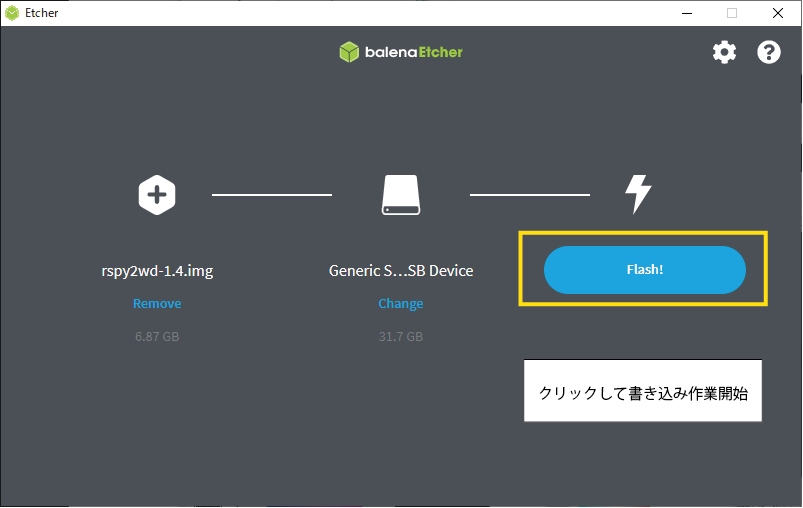Maximize the Etcher window
This screenshot has height=508, width=803.
tap(732, 13)
